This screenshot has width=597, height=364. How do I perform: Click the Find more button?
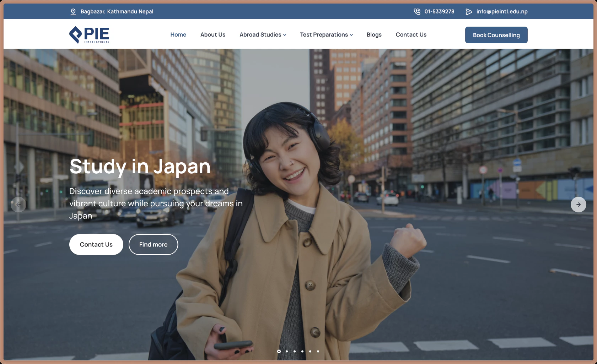pos(153,244)
